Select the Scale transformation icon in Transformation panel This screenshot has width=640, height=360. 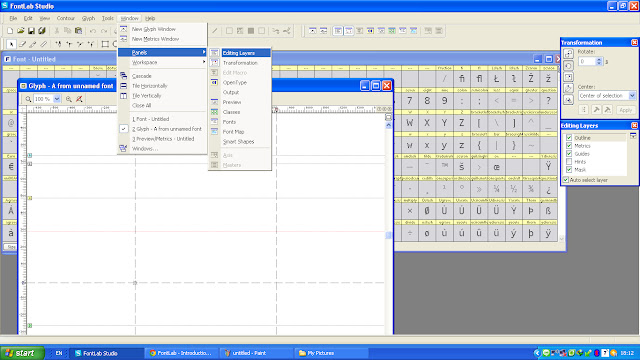click(568, 77)
